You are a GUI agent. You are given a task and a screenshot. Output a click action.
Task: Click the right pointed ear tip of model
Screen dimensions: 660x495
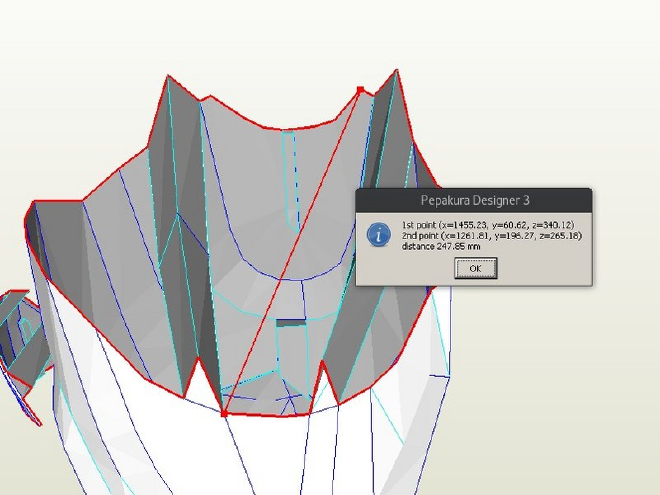tap(396, 71)
